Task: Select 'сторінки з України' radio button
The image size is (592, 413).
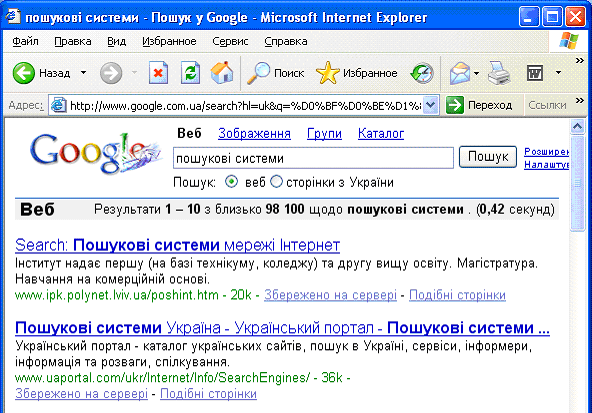Action: coord(276,182)
